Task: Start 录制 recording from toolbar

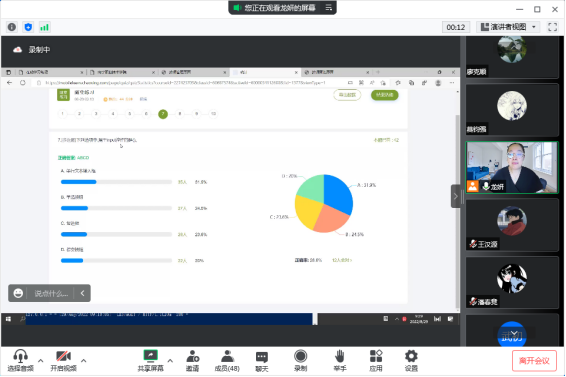Action: click(x=300, y=360)
